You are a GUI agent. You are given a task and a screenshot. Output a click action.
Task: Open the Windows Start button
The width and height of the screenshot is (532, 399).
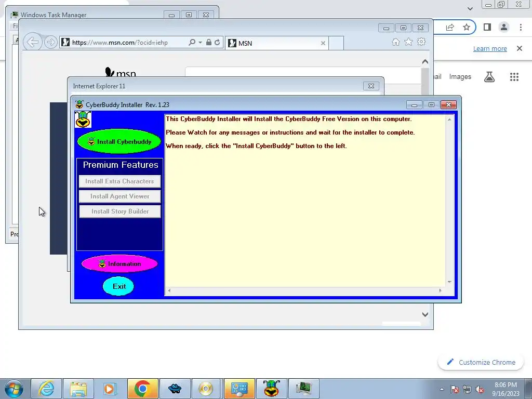(x=14, y=389)
